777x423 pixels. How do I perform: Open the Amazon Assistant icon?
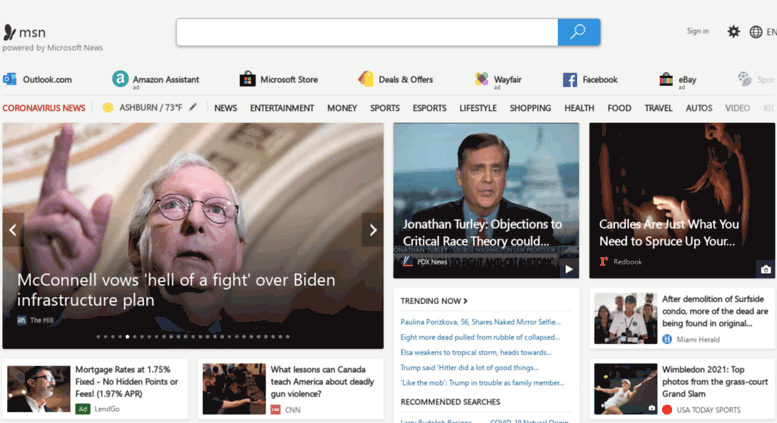pyautogui.click(x=120, y=79)
